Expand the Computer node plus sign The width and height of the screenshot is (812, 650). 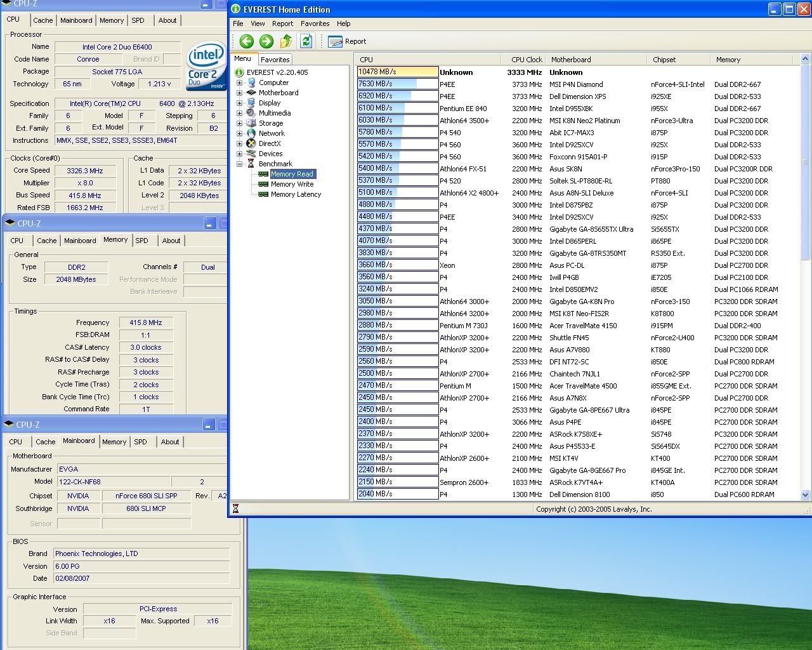pyautogui.click(x=240, y=83)
